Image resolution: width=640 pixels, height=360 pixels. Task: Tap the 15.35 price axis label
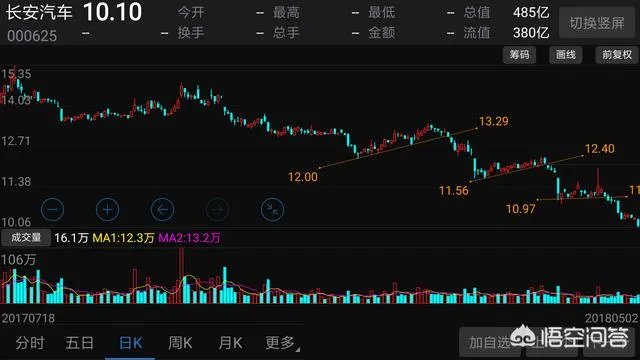[x=16, y=74]
